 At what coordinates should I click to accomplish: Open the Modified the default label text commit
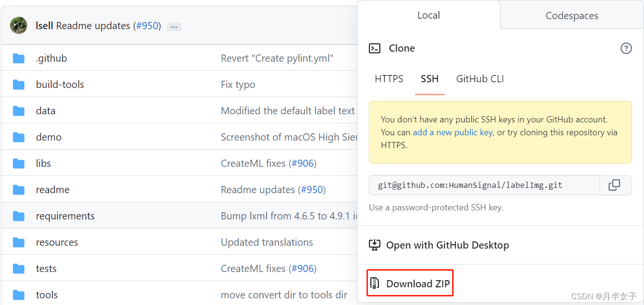289,111
